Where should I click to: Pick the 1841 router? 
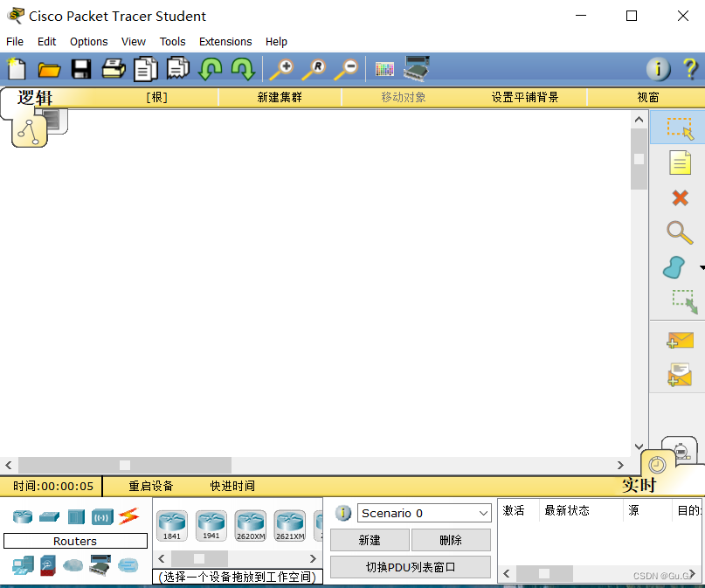[x=172, y=525]
